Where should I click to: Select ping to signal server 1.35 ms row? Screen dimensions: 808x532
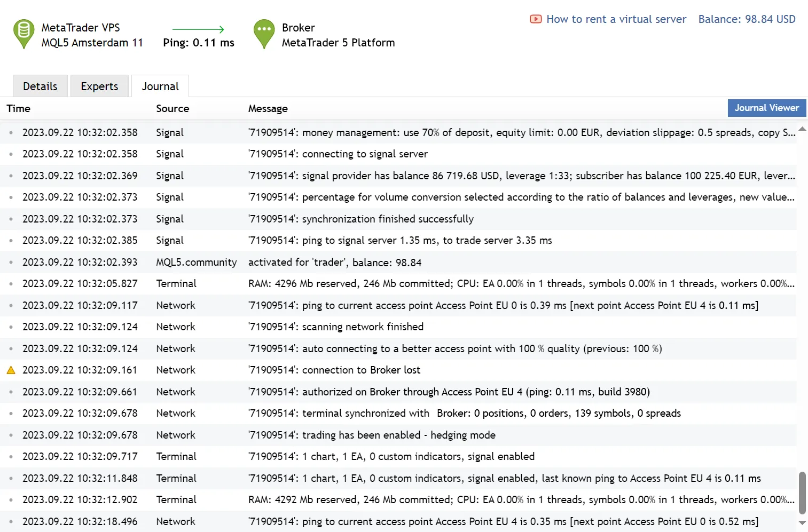398,240
